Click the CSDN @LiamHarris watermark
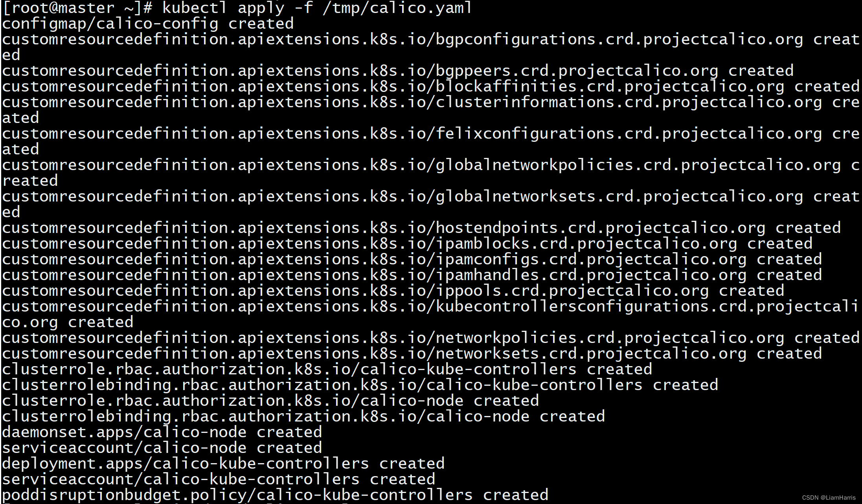Screen dimensions: 862x504 pyautogui.click(x=828, y=497)
